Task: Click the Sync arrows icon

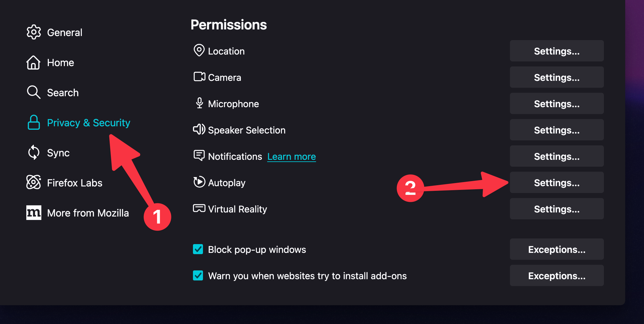Action: (x=34, y=153)
